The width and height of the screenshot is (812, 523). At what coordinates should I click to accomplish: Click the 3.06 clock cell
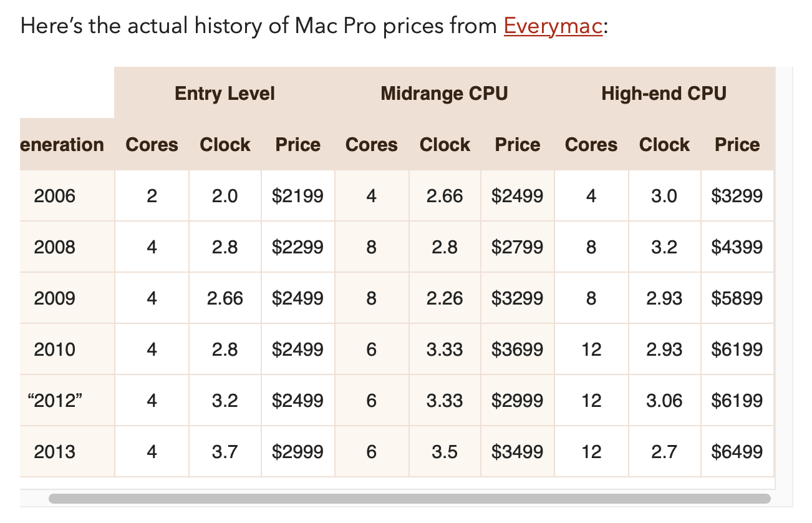pyautogui.click(x=664, y=401)
